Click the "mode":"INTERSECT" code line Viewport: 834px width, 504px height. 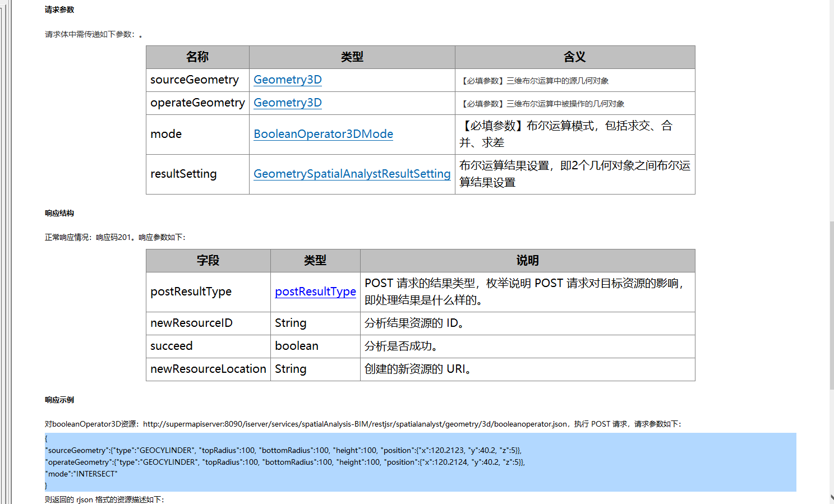pyautogui.click(x=81, y=474)
